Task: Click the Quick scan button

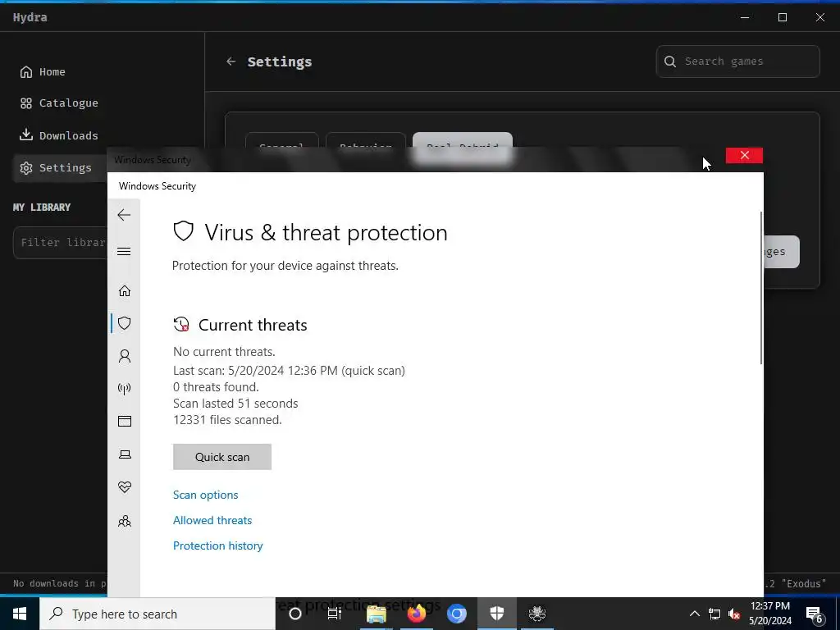Action: (221, 457)
